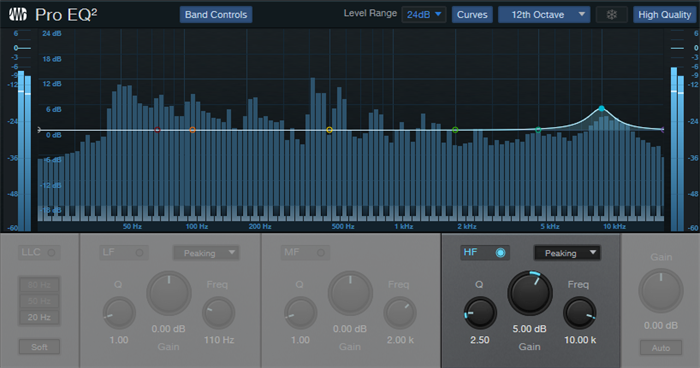Image resolution: width=700 pixels, height=368 pixels.
Task: Enable the MF band toggle
Action: pos(321,253)
